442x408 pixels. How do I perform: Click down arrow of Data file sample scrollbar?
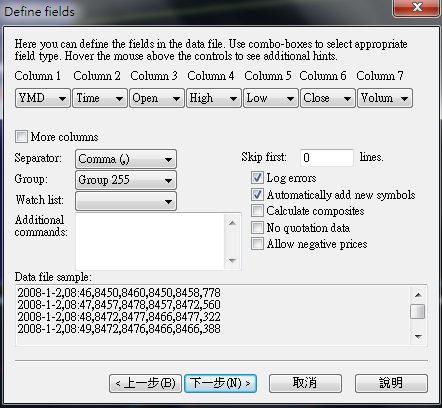pos(418,337)
